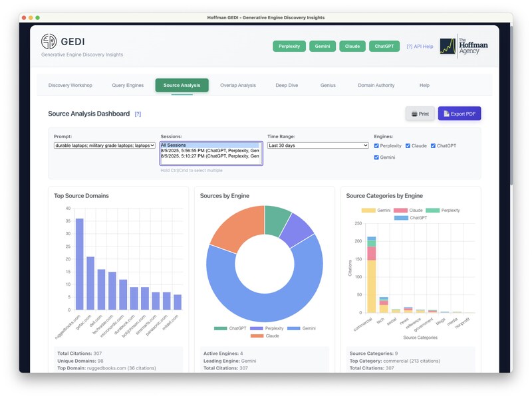
Task: Click the Top Source Domains heading
Action: click(81, 196)
